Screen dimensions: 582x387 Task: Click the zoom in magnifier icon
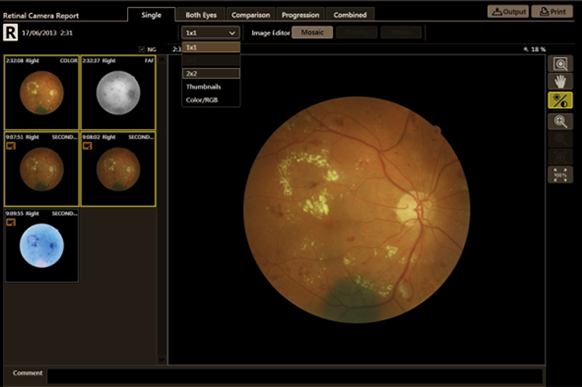click(x=560, y=121)
